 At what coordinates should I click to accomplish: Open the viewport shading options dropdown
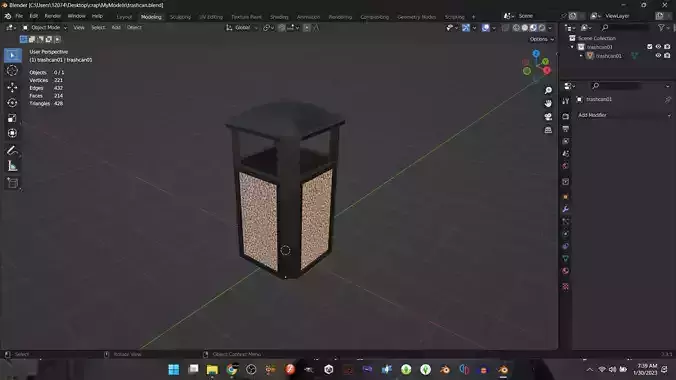550,28
